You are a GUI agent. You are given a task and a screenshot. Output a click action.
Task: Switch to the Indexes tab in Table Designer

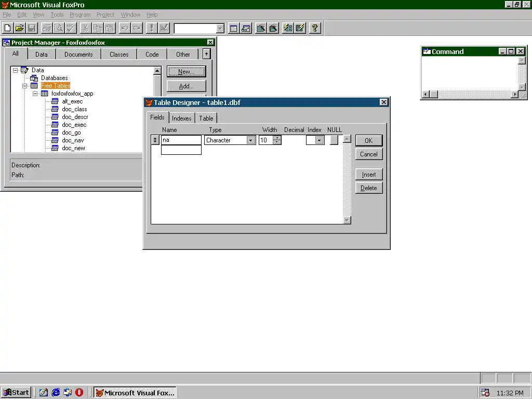(181, 118)
